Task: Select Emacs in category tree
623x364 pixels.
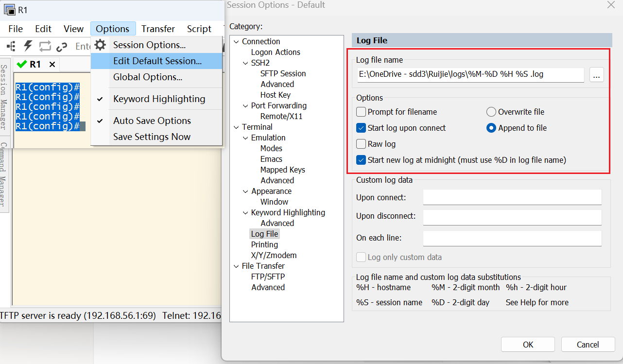Action: [x=271, y=159]
